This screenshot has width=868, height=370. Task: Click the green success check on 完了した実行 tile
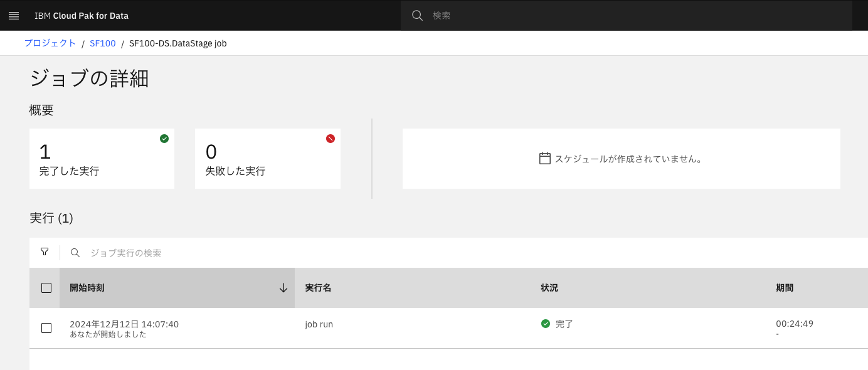(x=164, y=139)
